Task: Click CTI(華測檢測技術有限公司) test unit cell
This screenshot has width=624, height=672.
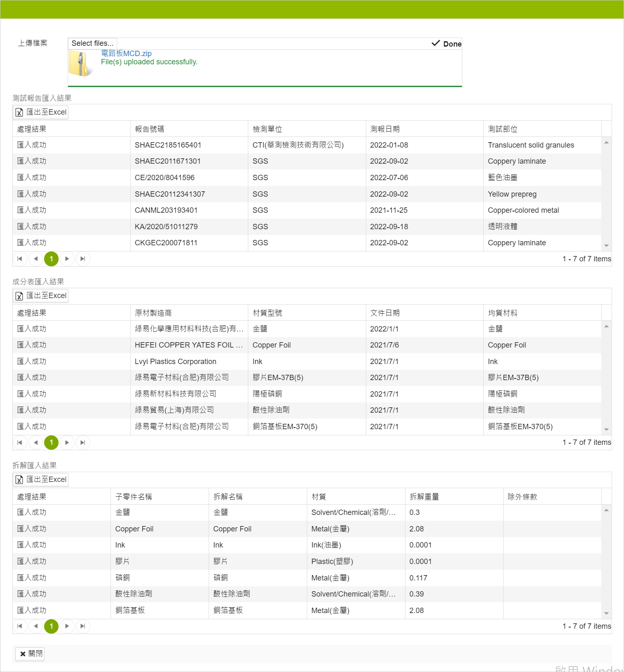Action: coord(307,145)
